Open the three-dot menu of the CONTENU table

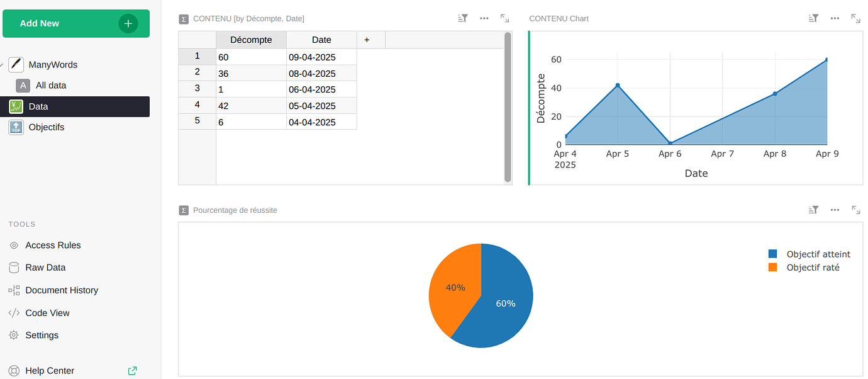tap(484, 19)
